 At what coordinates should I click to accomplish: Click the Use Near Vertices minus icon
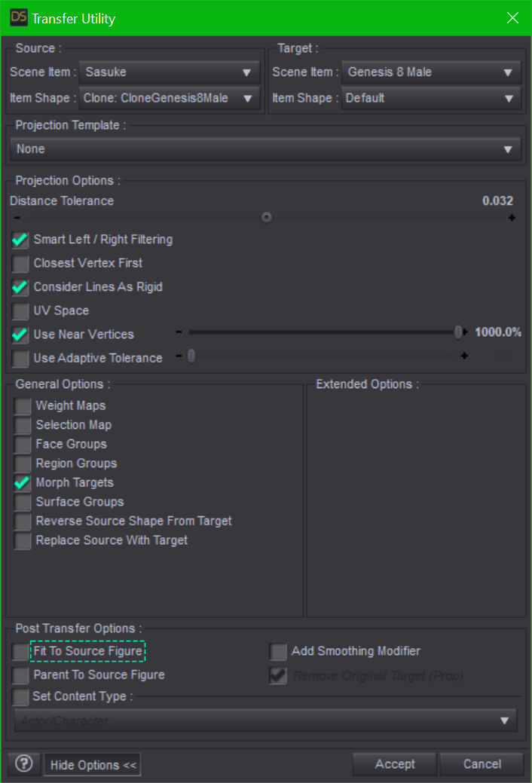pyautogui.click(x=179, y=332)
